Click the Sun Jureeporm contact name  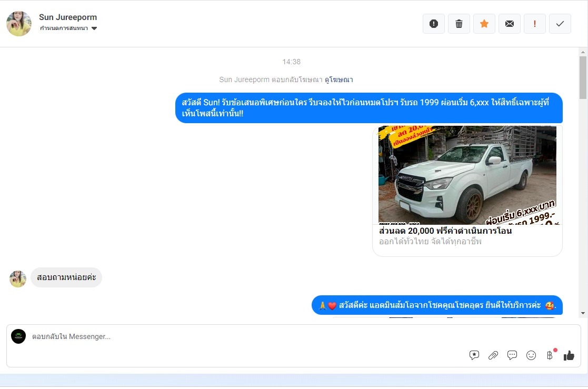[68, 17]
